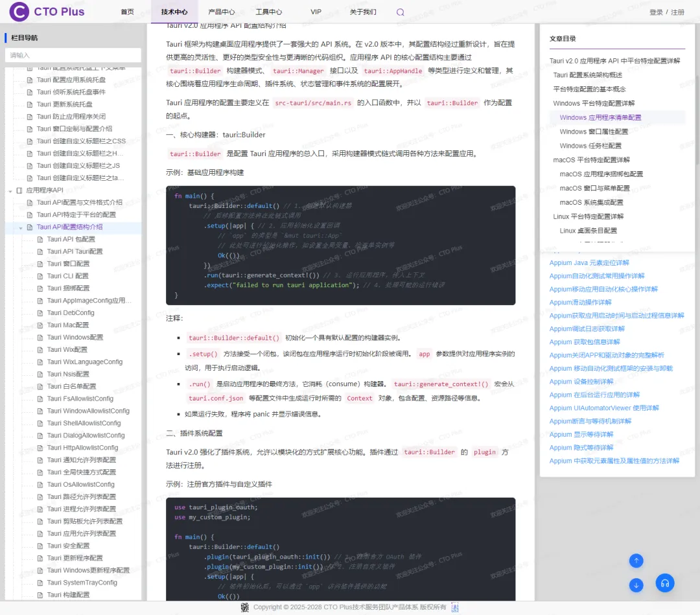
Task: Select Tauri Nsis配置 tree item
Action: [x=68, y=375]
